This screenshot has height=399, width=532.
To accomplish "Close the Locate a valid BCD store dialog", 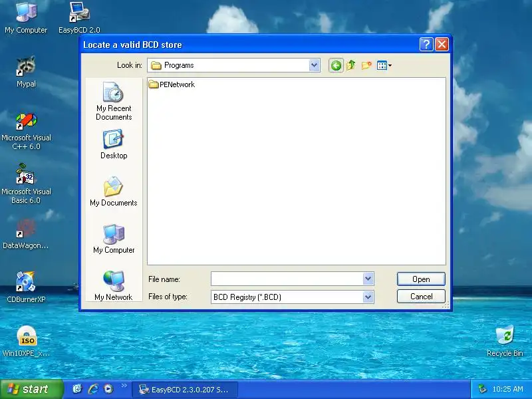I will [x=442, y=44].
